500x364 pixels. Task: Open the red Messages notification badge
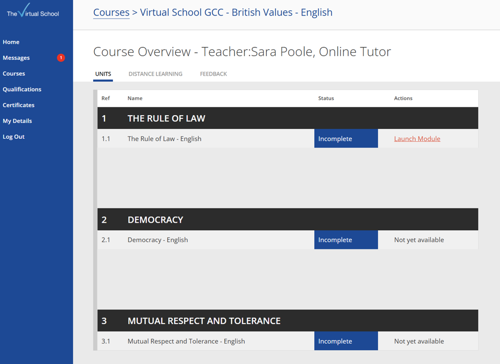(x=61, y=58)
